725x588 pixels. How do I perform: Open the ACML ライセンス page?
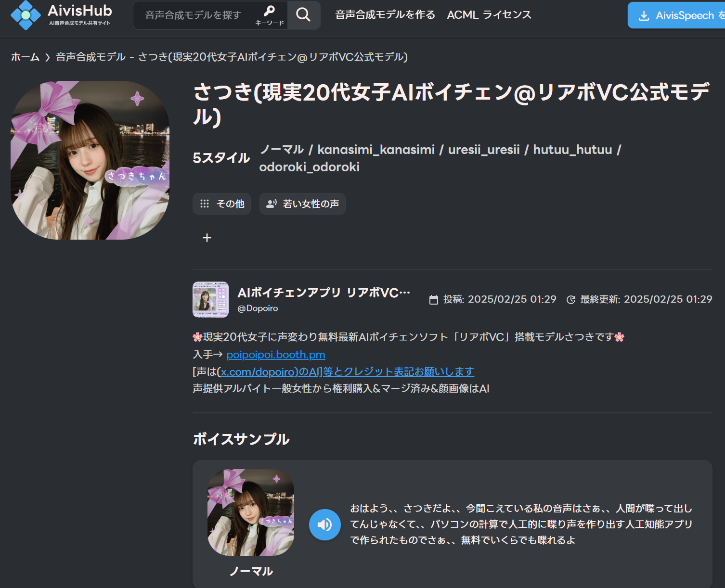pos(489,15)
